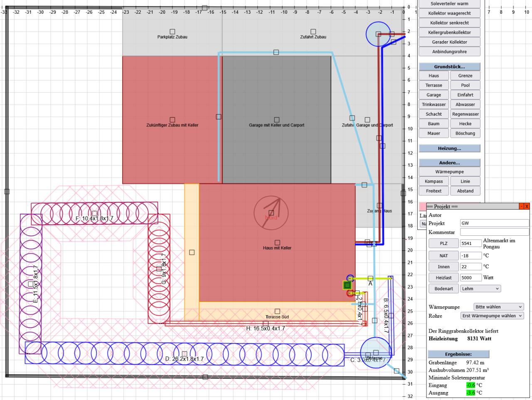Select the compass Nord symbol on house
This screenshot has height=400, width=532.
pos(271,213)
